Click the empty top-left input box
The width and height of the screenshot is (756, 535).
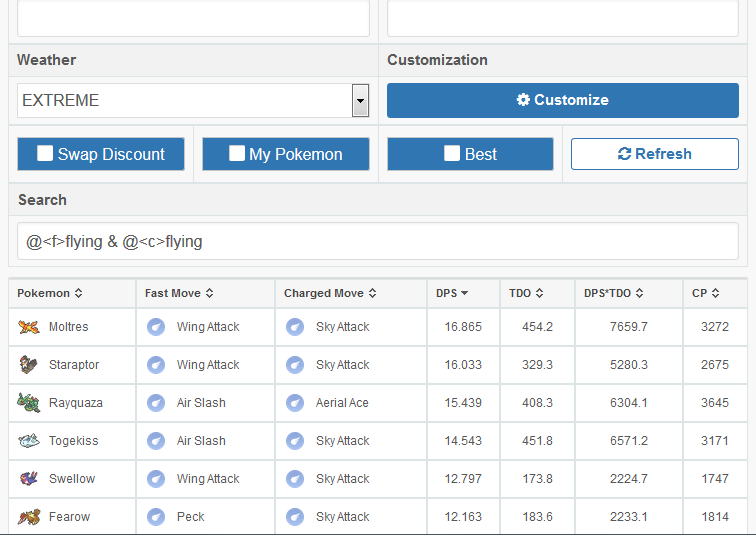193,18
